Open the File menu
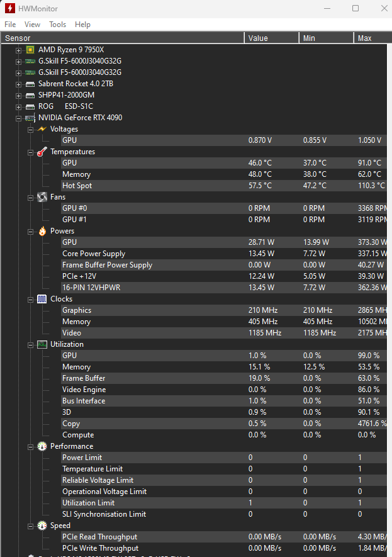Viewport: 392px width, 557px height. (10, 25)
